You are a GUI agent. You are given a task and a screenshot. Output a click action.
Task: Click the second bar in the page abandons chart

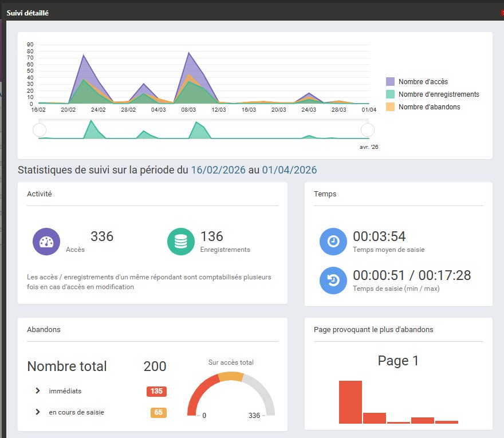point(375,418)
